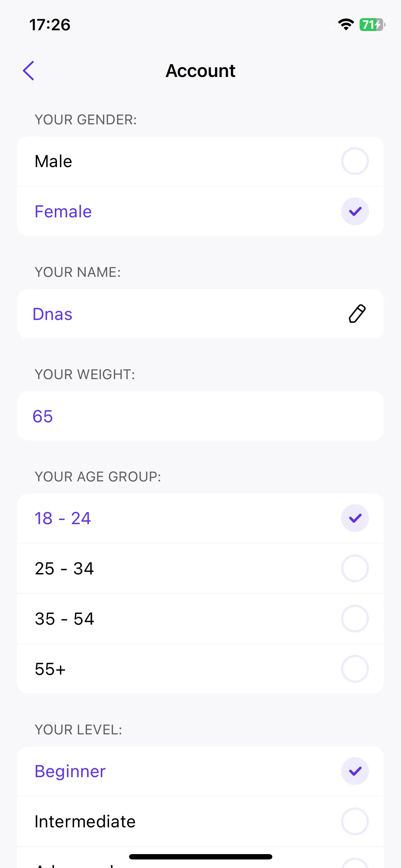Viewport: 401px width, 868px height.
Task: Tap the home indicator bar
Action: 200,857
